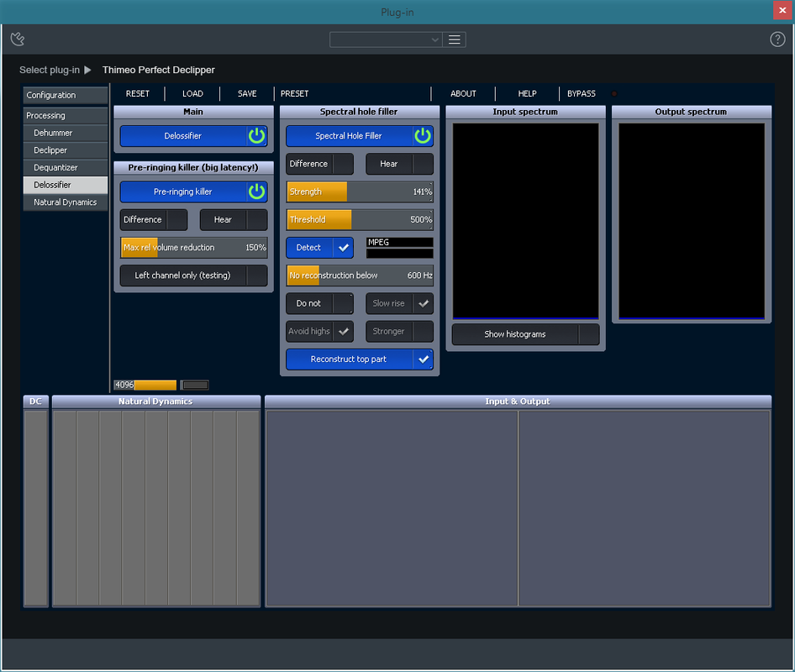Open the HELP menu item
The height and width of the screenshot is (672, 795).
pyautogui.click(x=527, y=94)
